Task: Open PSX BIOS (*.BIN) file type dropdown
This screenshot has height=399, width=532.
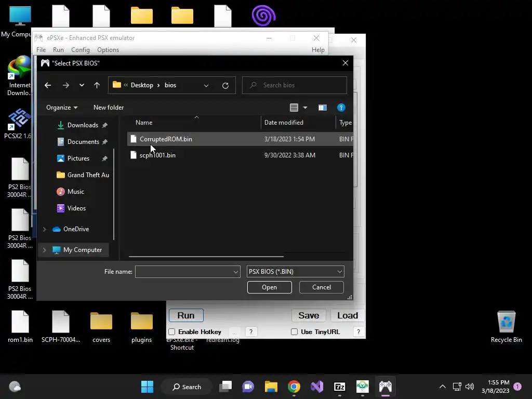Action: 296,272
